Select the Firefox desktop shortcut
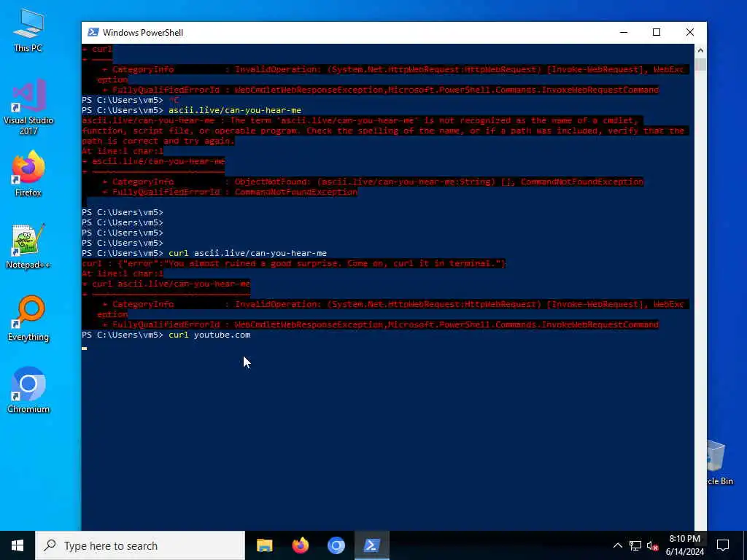 click(28, 174)
